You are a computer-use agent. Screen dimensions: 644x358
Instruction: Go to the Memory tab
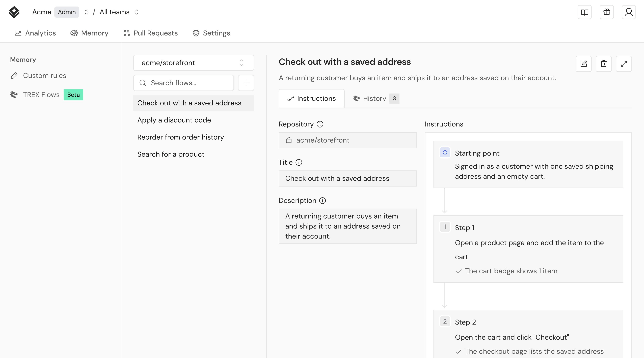pyautogui.click(x=90, y=33)
